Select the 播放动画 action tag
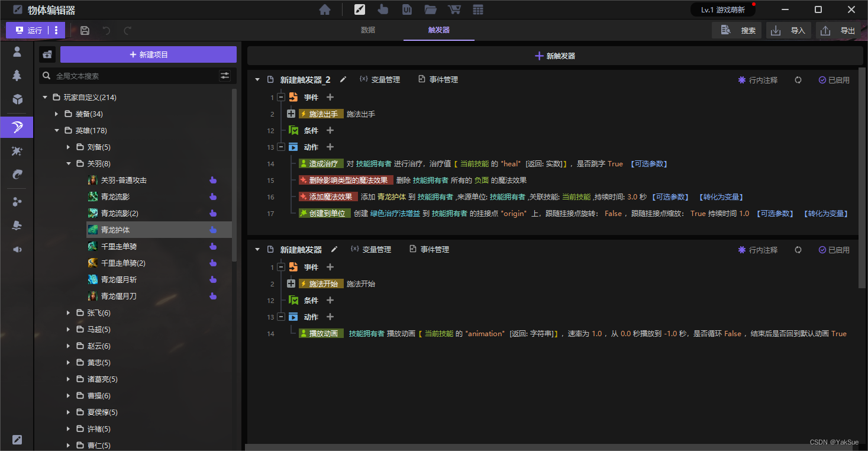 (x=321, y=333)
